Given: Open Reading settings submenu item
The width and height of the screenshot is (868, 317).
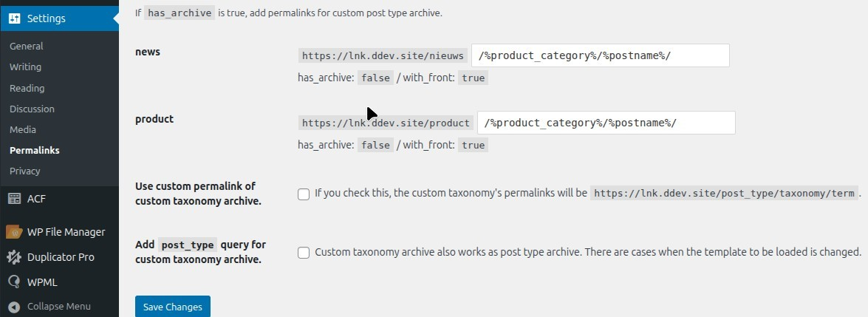Looking at the screenshot, I should tap(27, 88).
